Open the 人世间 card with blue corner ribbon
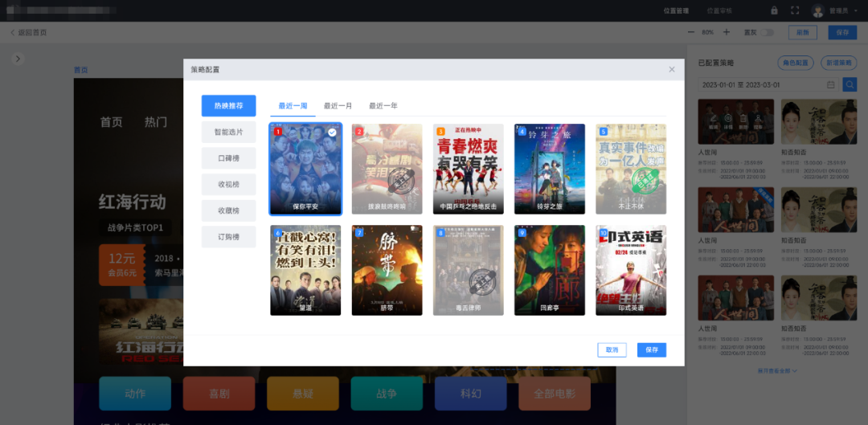 pos(735,210)
